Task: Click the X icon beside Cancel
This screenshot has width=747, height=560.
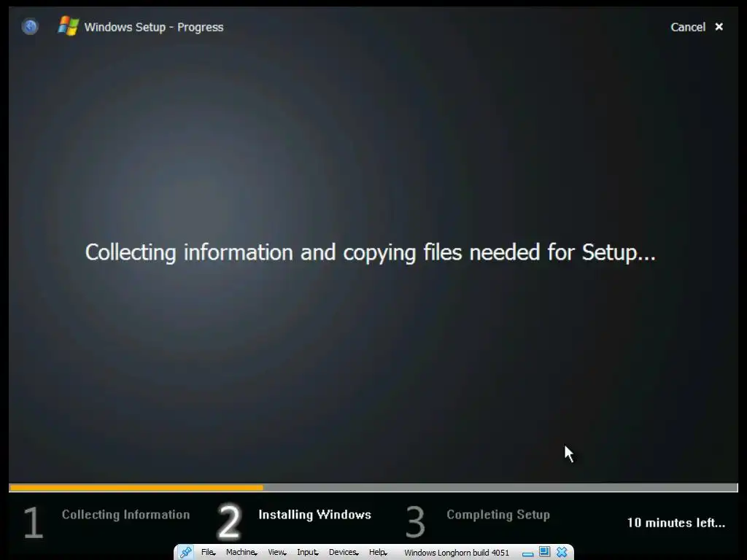Action: (x=719, y=27)
